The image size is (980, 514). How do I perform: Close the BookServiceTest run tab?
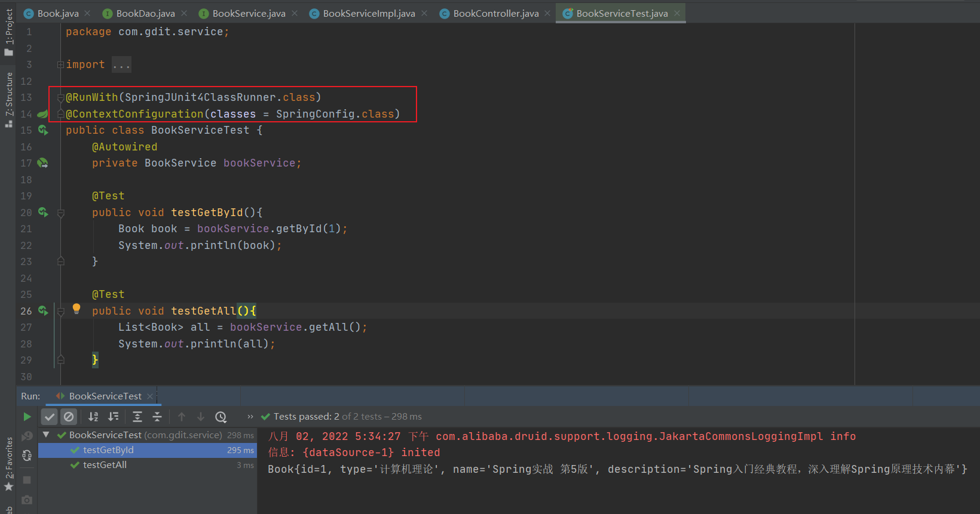click(x=150, y=396)
